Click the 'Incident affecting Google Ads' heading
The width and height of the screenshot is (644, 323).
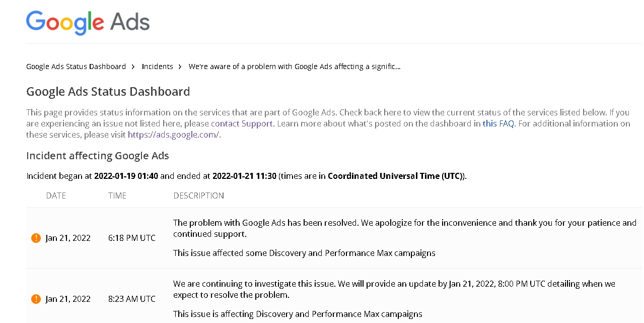(x=98, y=156)
